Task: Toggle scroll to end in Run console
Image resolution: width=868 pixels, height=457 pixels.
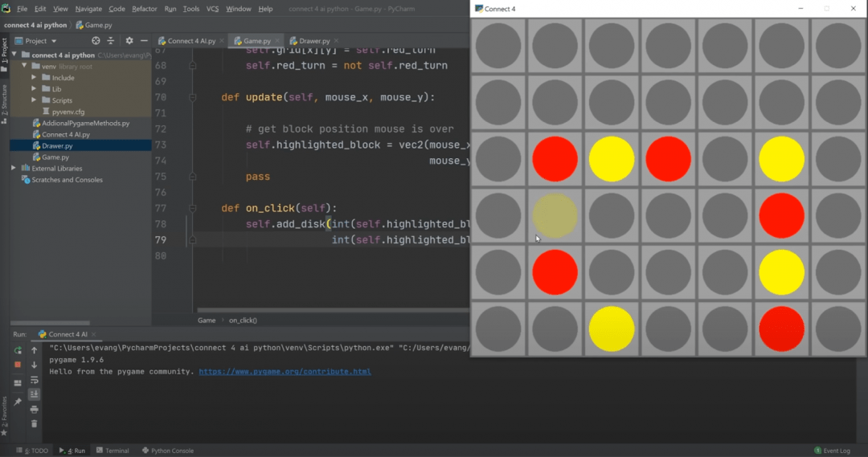Action: (34, 394)
